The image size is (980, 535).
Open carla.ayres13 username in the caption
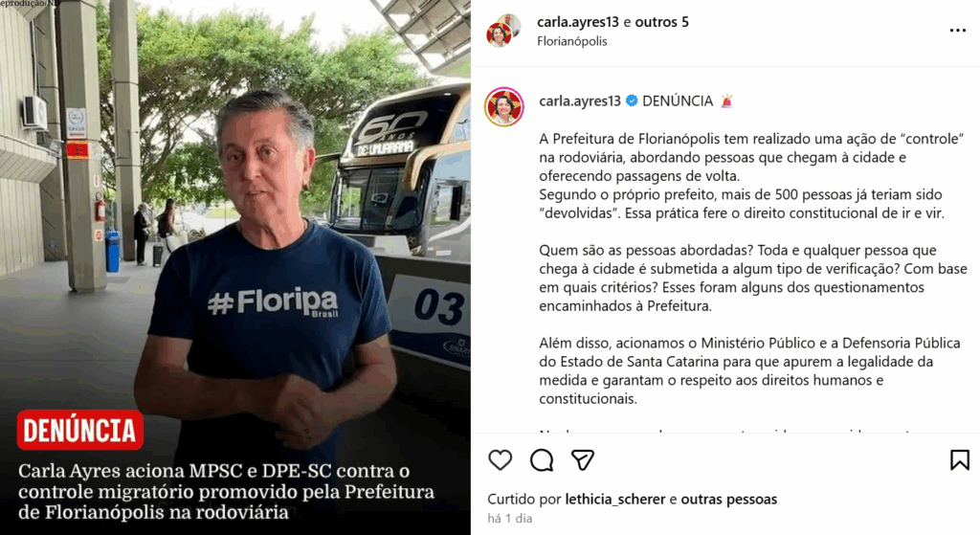coord(580,100)
